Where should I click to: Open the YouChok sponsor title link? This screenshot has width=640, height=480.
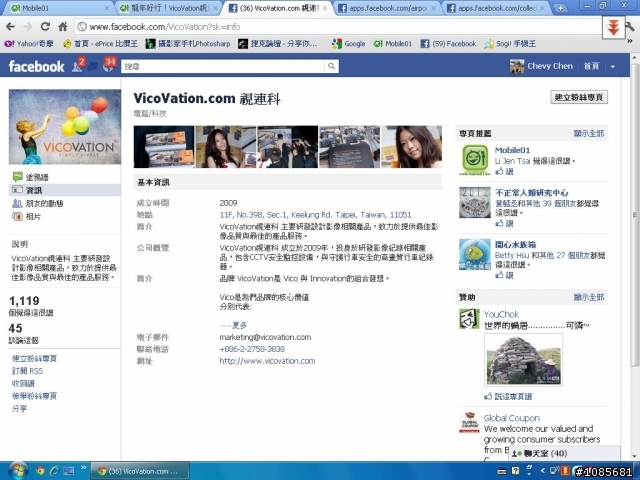pos(501,314)
